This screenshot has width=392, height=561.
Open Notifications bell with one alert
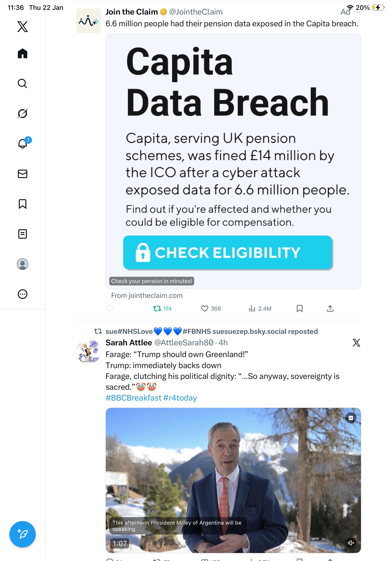coord(23,144)
